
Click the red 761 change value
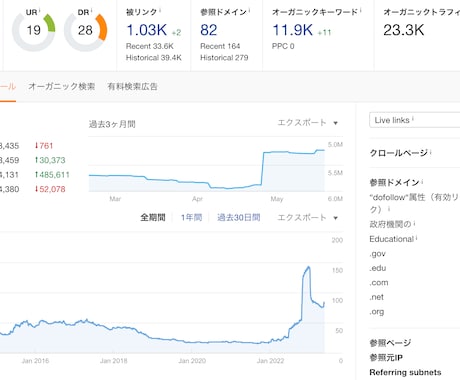click(44, 146)
